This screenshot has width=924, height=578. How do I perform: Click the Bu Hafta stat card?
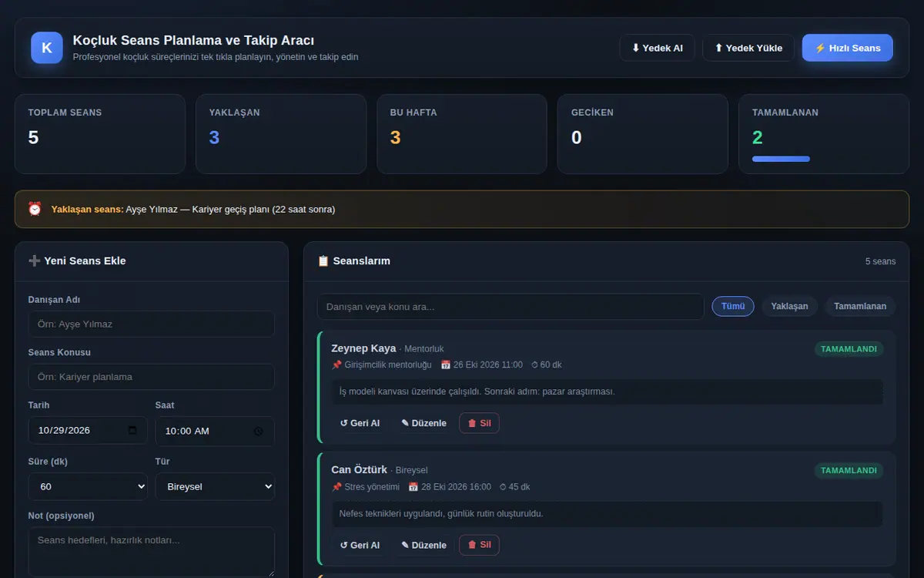tap(462, 134)
